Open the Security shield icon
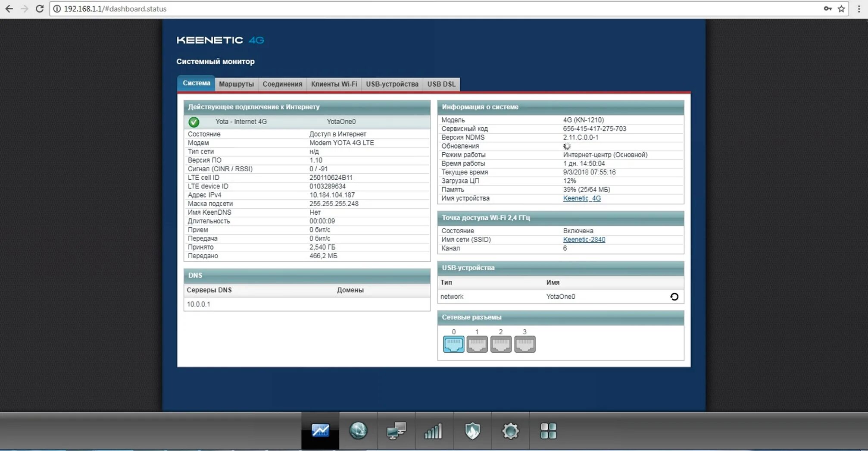The height and width of the screenshot is (451, 868). click(472, 430)
